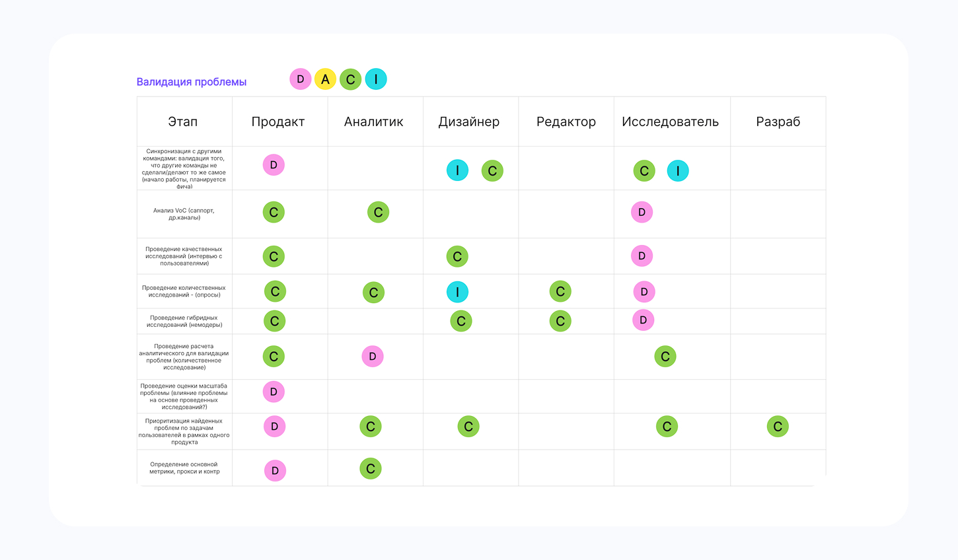Screen dimensions: 958x560
Task: Select the Редактор C badge in the гибридных исследований row
Action: click(x=560, y=322)
